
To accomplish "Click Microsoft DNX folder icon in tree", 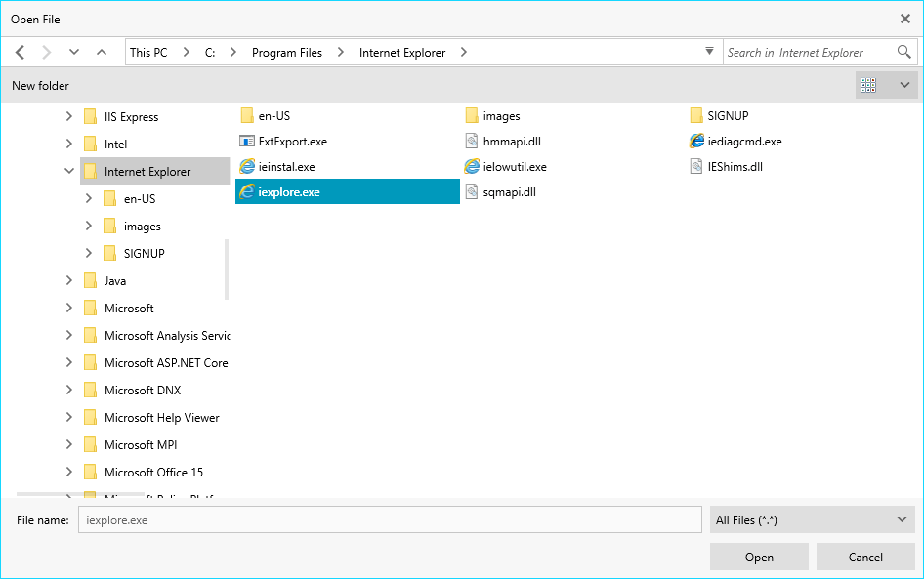I will [90, 390].
